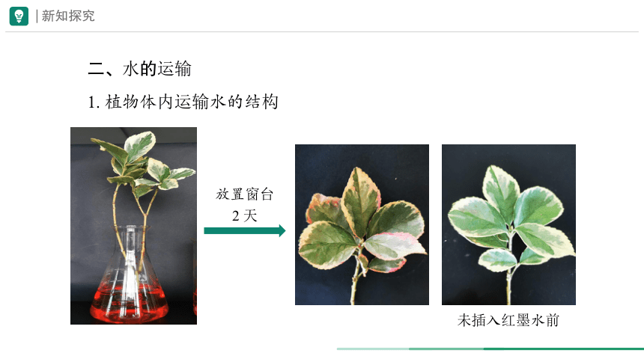Image resolution: width=644 pixels, height=362 pixels.
Task: Click the caption 未插入红墨水前
Action: pyautogui.click(x=508, y=320)
